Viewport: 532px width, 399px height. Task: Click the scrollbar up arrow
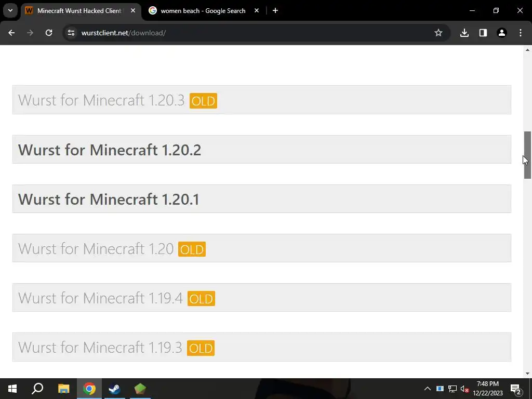[x=527, y=50]
